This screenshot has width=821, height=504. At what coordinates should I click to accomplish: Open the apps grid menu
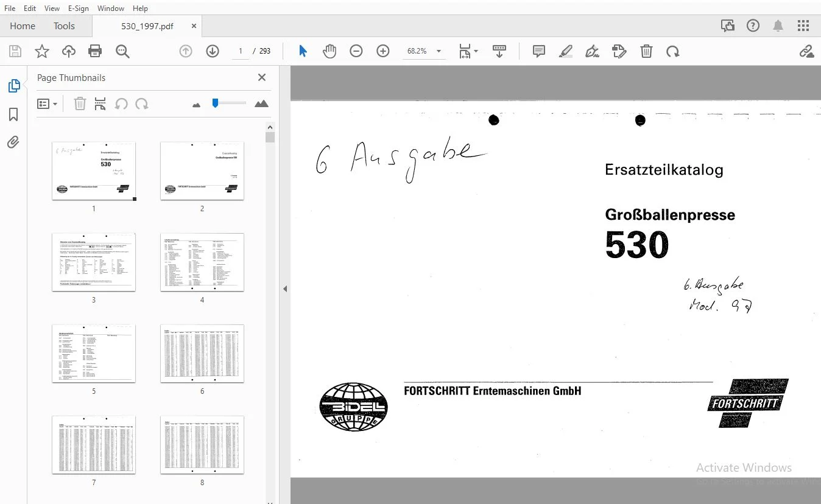803,26
